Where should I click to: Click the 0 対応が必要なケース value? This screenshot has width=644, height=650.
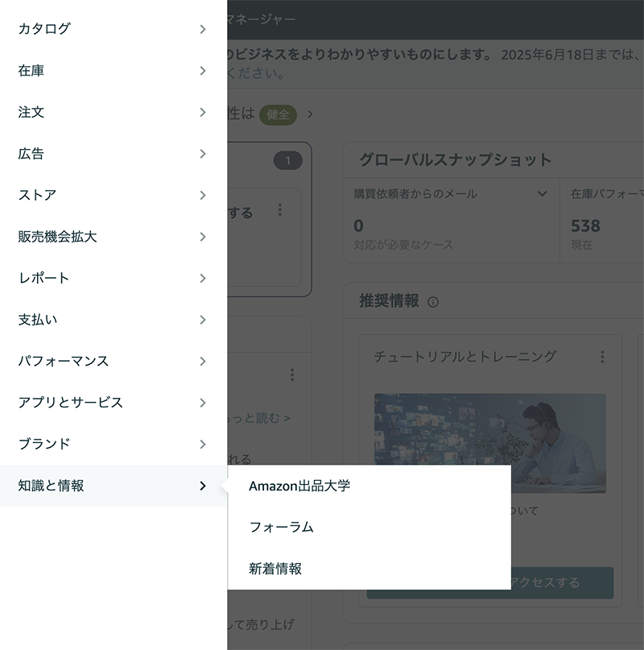click(358, 226)
